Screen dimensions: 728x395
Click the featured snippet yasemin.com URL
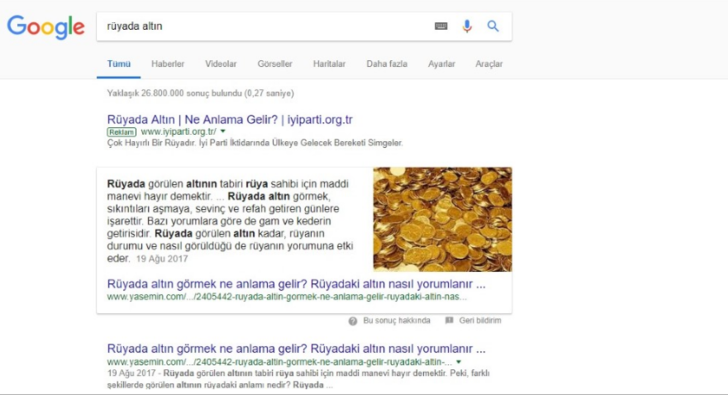pos(287,297)
